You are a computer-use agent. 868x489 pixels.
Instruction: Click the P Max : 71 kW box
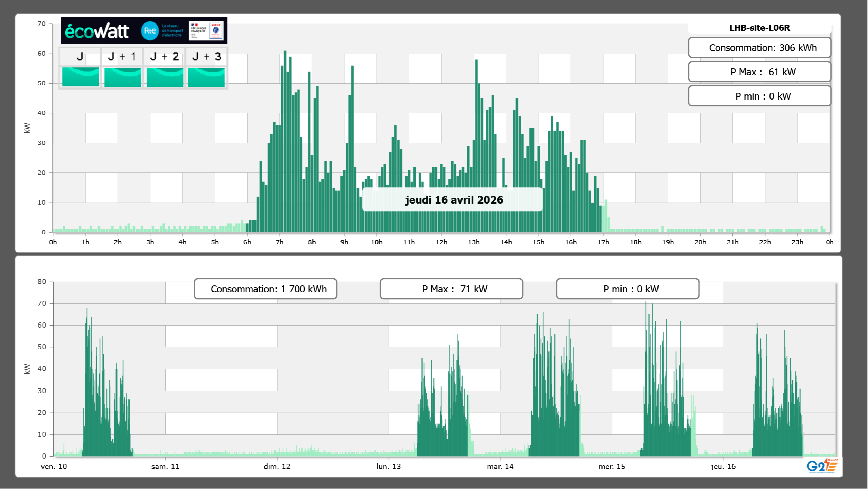click(x=451, y=289)
